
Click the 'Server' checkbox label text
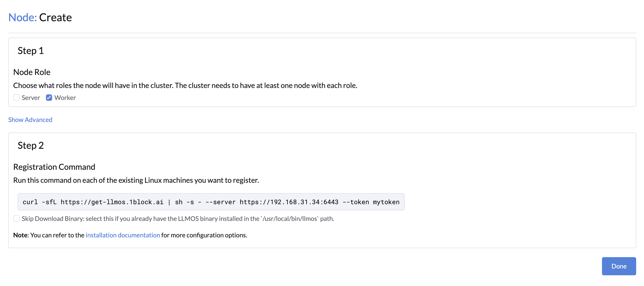point(31,98)
